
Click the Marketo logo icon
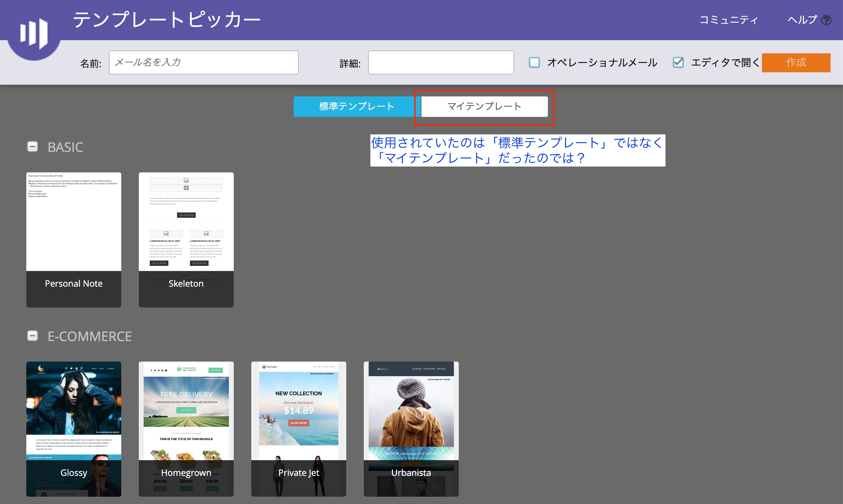pos(34,33)
